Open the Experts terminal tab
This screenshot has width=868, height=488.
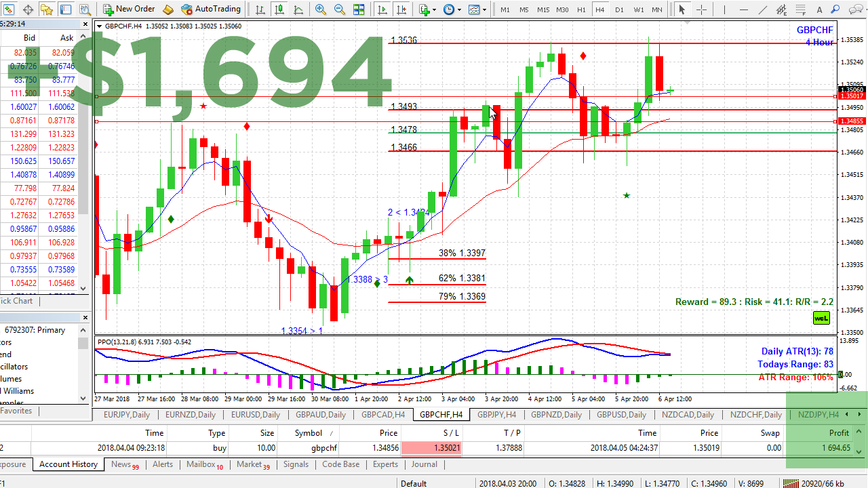pyautogui.click(x=385, y=464)
